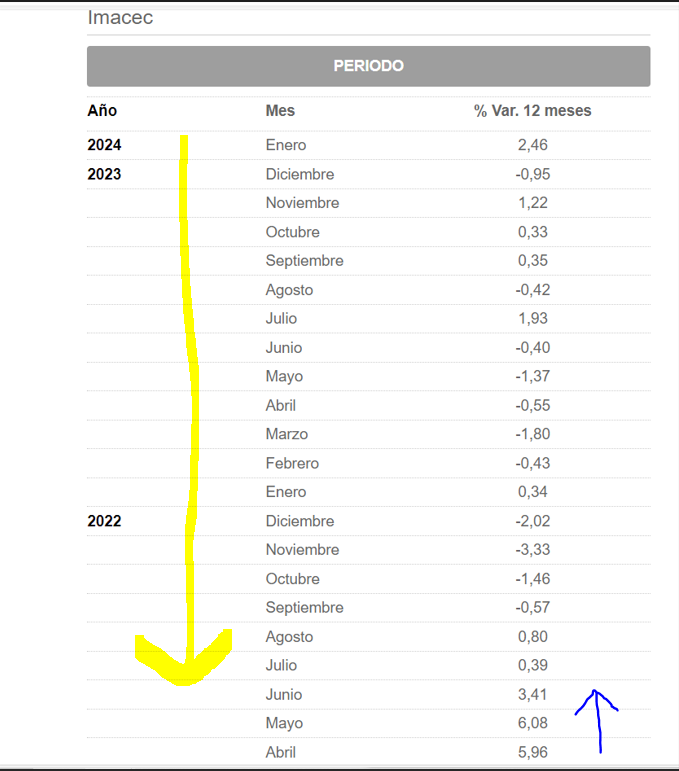Click the Julio 2023 value 1,93

[x=532, y=319]
